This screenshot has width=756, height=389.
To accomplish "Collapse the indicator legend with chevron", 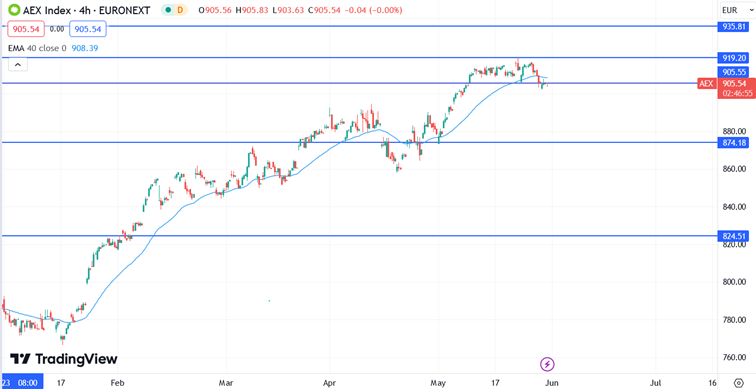I will 17,64.
